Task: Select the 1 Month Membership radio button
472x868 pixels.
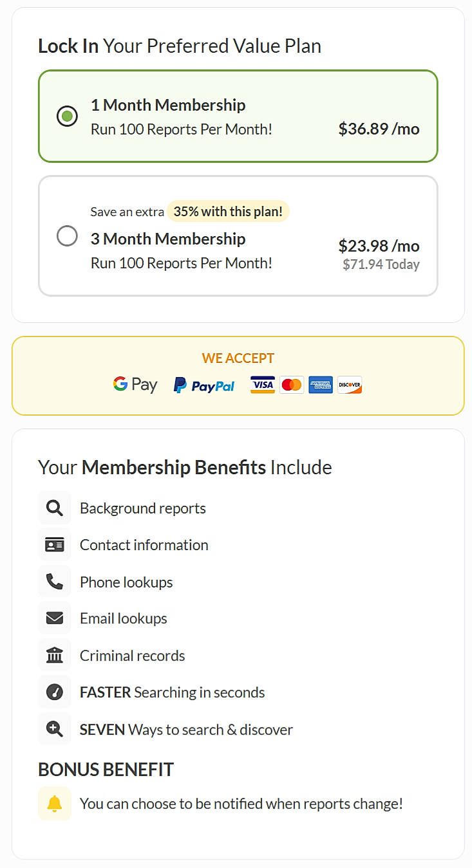Action: click(67, 116)
